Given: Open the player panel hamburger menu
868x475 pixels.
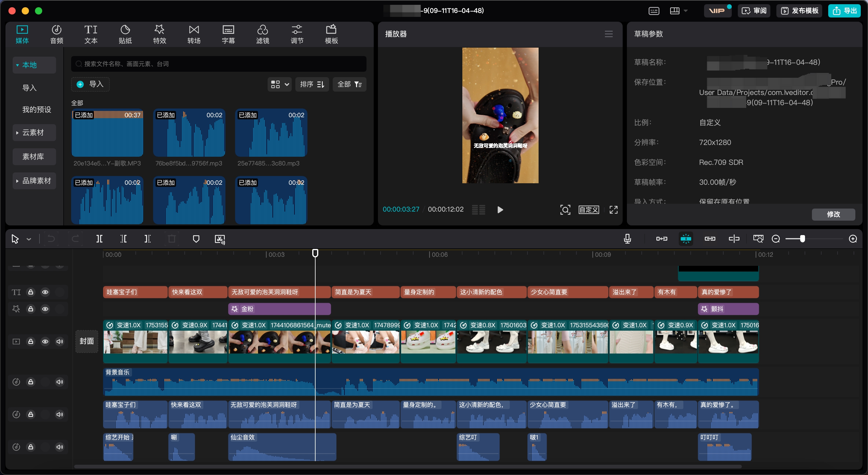Looking at the screenshot, I should (609, 34).
